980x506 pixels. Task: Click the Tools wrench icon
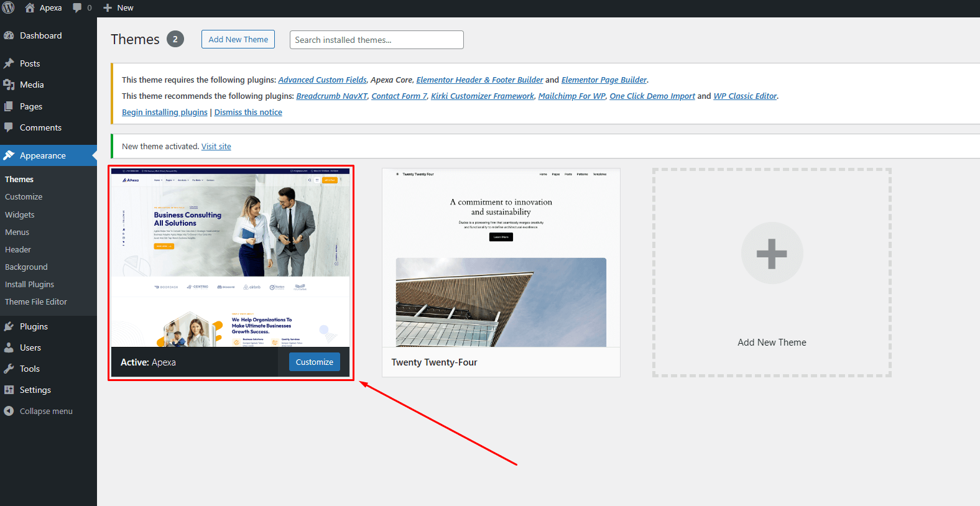(x=9, y=369)
